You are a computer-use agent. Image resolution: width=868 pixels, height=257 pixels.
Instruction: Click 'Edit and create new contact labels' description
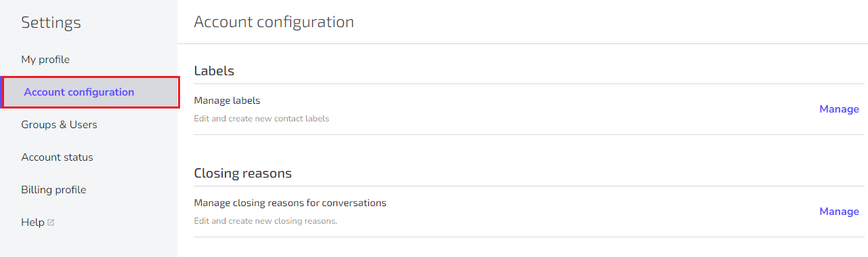[x=261, y=119]
